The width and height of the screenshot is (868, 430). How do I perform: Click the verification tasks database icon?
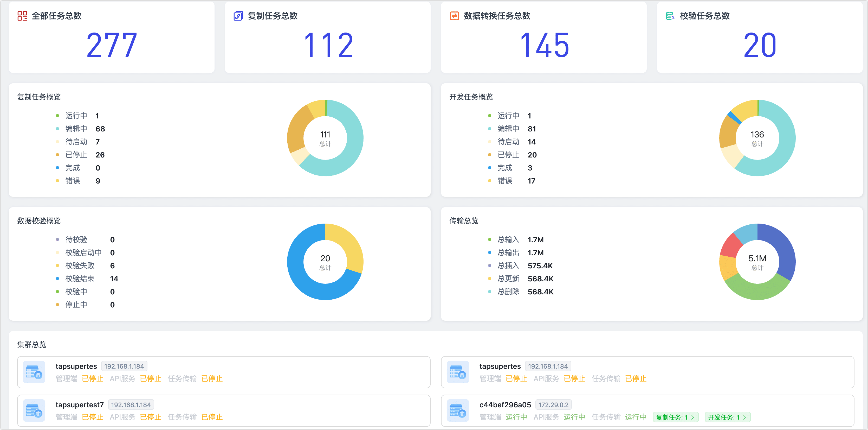pyautogui.click(x=670, y=16)
